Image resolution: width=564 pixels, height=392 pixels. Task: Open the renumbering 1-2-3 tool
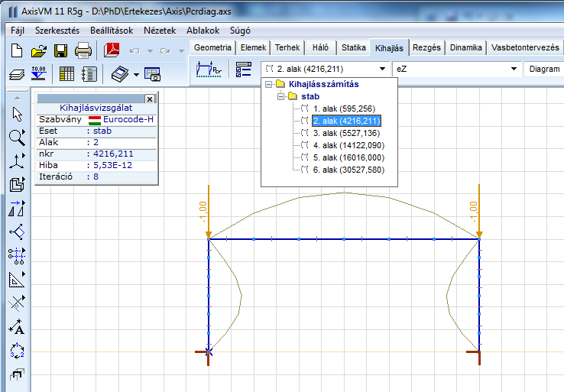(x=17, y=350)
